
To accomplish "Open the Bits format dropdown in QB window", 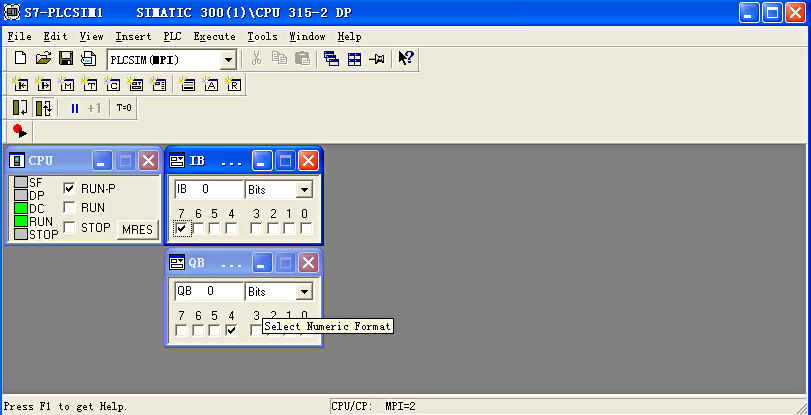I will point(304,292).
